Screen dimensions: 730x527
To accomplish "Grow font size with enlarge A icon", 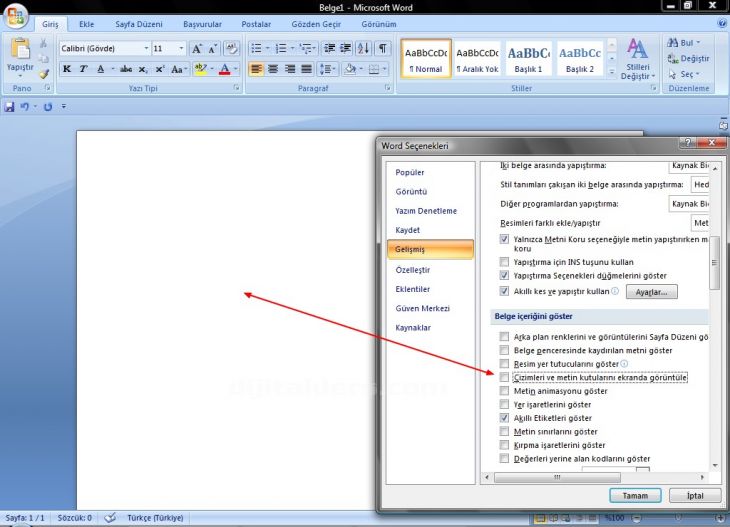I will tap(197, 48).
